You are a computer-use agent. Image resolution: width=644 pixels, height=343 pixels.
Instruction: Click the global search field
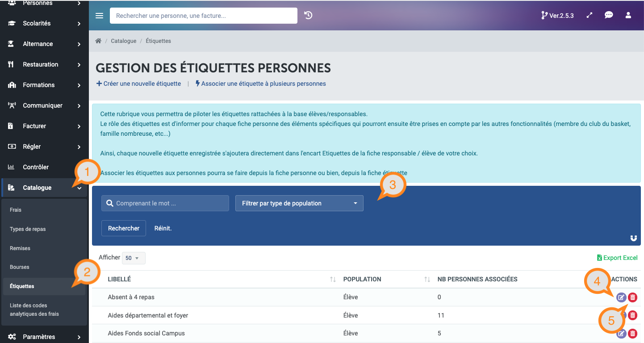tap(204, 16)
